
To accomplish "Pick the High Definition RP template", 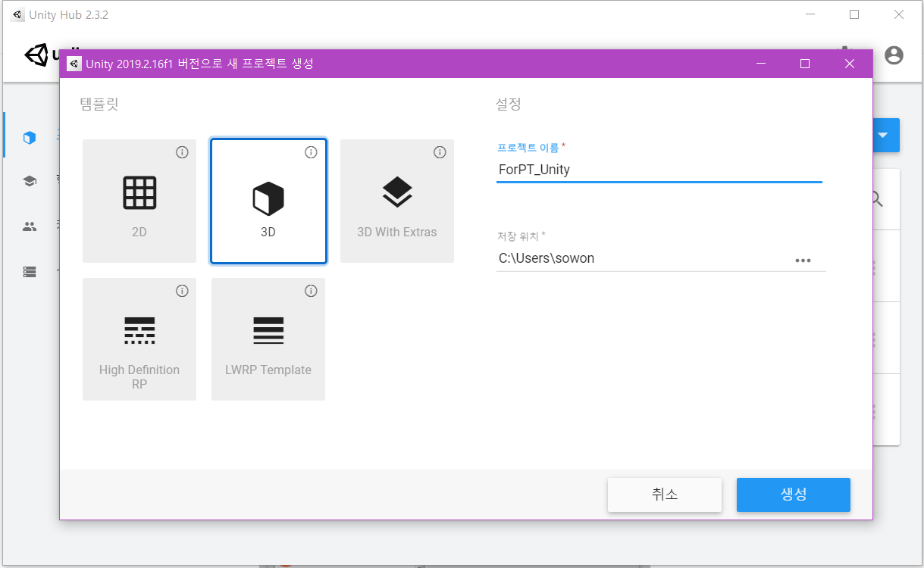I will (x=139, y=339).
